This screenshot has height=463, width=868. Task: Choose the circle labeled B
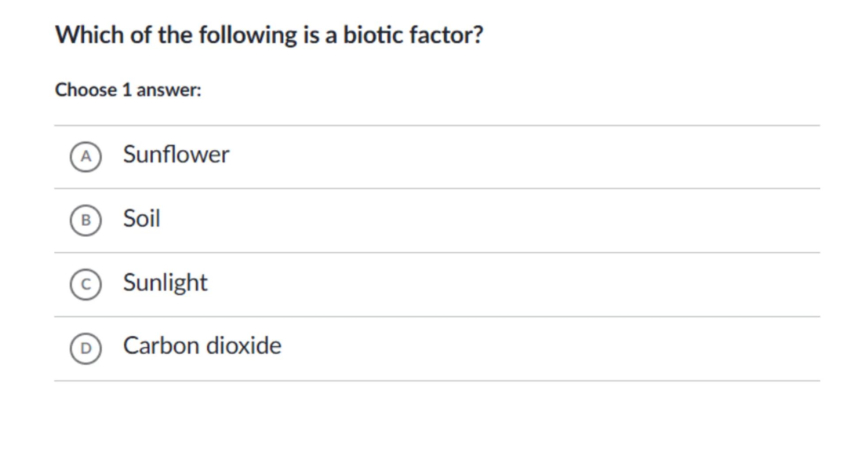[86, 220]
